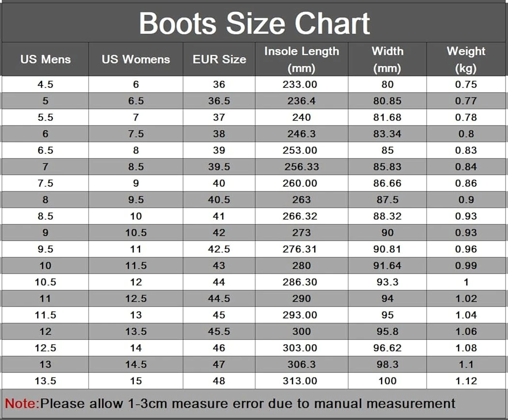
Task: Select EUR size 36.5 cell
Action: [x=219, y=101]
